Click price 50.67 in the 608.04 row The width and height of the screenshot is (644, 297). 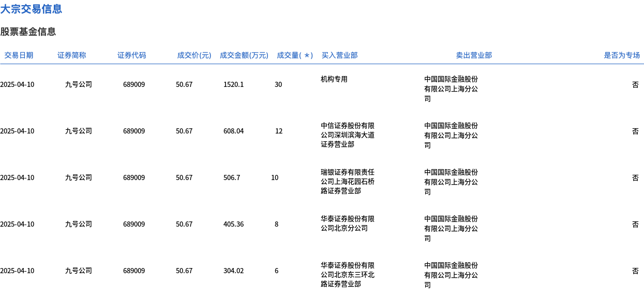click(184, 131)
